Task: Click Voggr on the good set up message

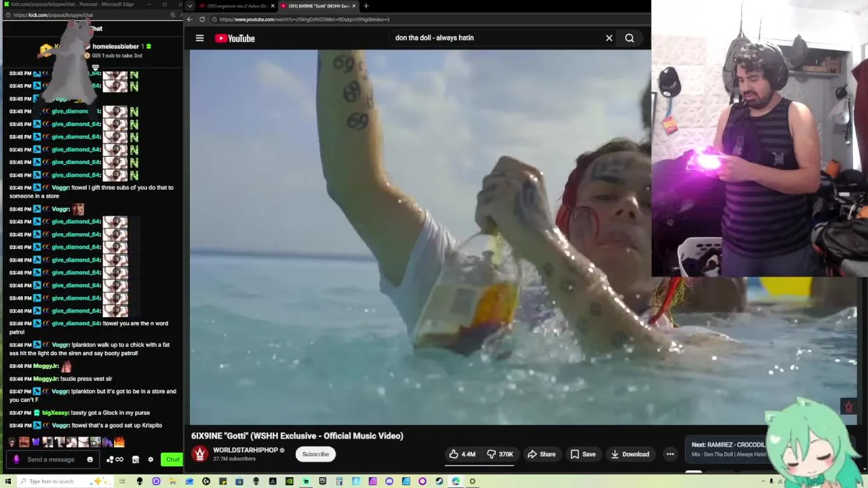Action: point(60,425)
